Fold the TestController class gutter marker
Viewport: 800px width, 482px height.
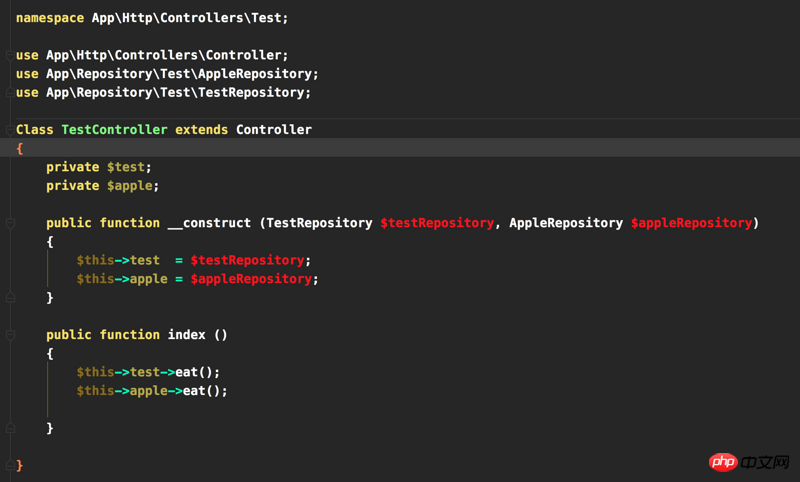coord(10,130)
